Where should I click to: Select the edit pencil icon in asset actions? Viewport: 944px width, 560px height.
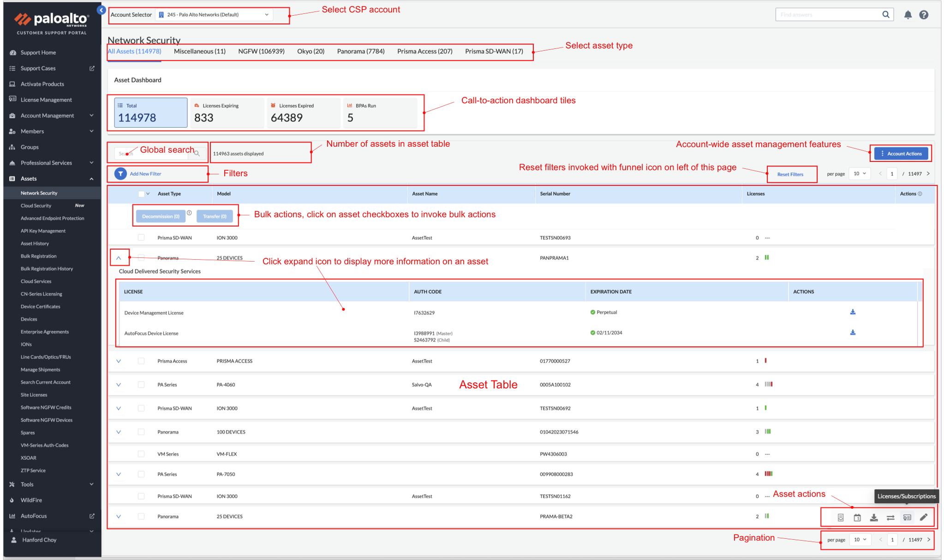924,517
